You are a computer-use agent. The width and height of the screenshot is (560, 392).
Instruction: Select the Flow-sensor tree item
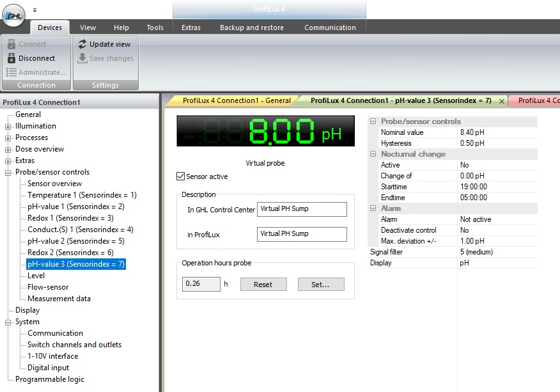point(48,286)
